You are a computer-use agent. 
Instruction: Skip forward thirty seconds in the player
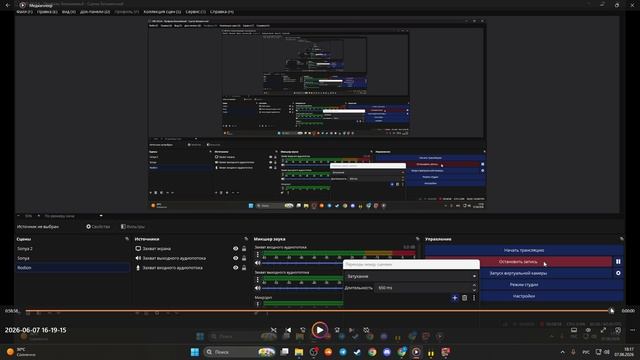(x=337, y=330)
